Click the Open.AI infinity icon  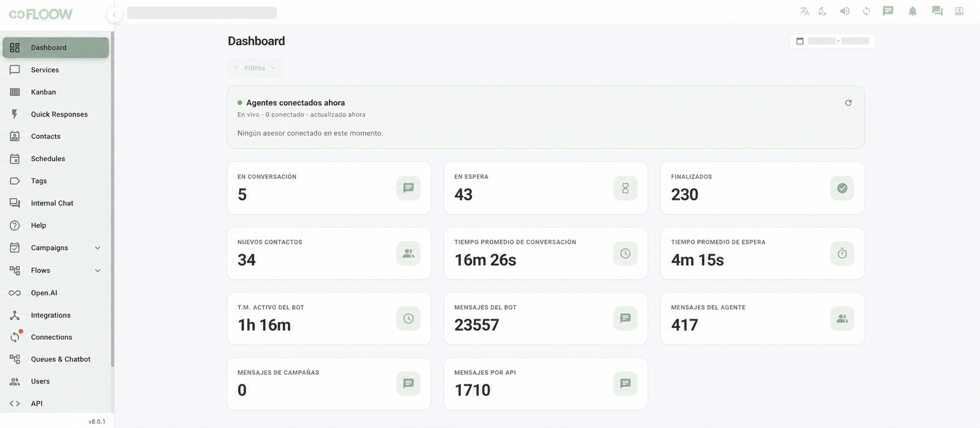(x=15, y=293)
